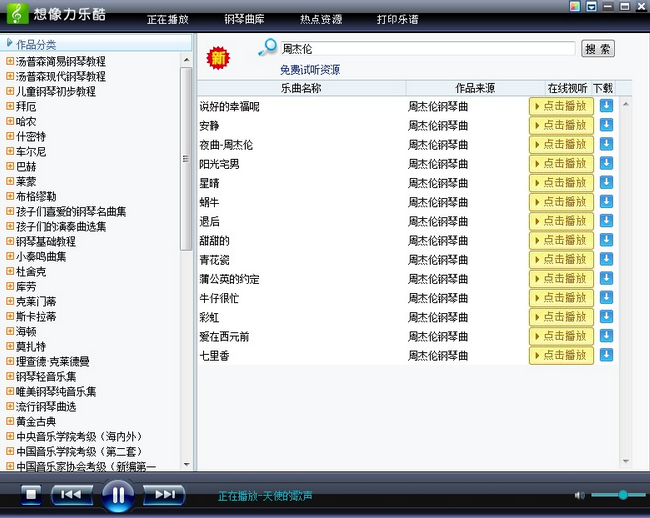650x518 pixels.
Task: Expand the 哈农 category
Action: click(10, 121)
